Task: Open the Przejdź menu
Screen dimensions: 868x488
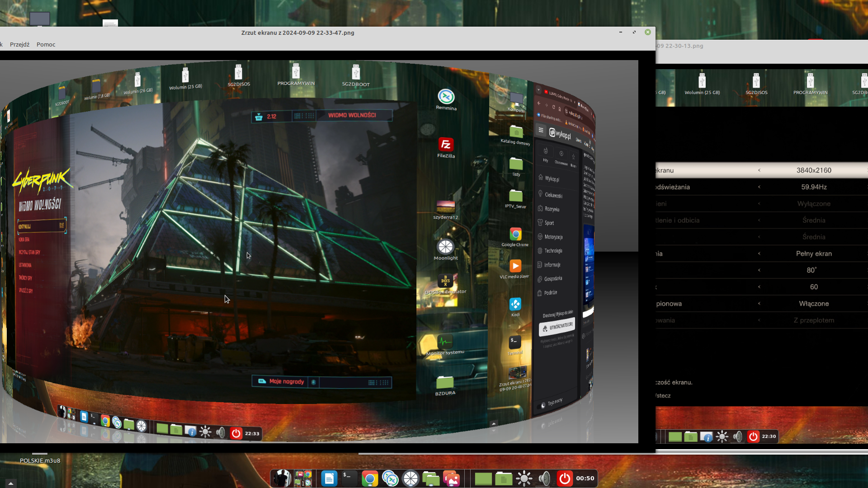Action: click(19, 44)
